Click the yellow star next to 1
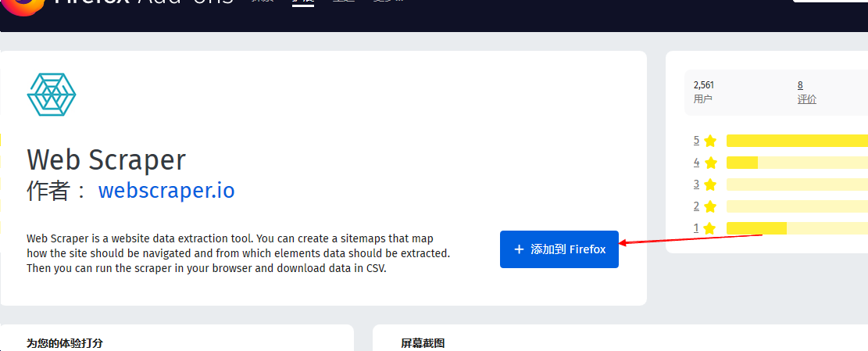Screen dimensions: 868x351 pyautogui.click(x=710, y=228)
